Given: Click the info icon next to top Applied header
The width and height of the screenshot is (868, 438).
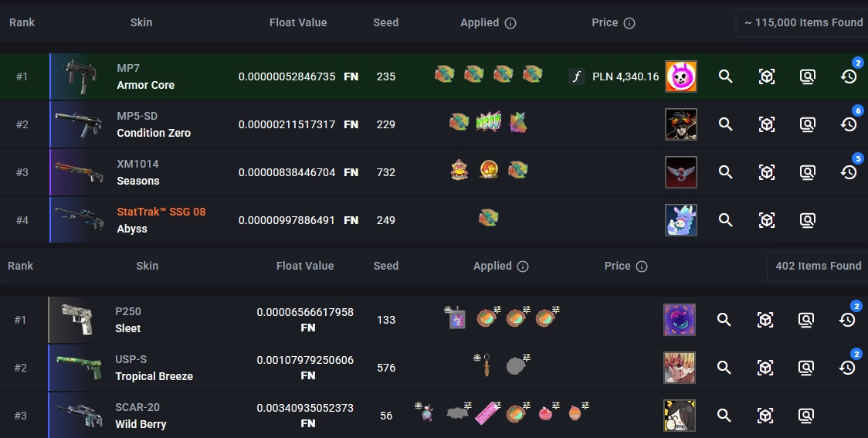Looking at the screenshot, I should pos(510,22).
